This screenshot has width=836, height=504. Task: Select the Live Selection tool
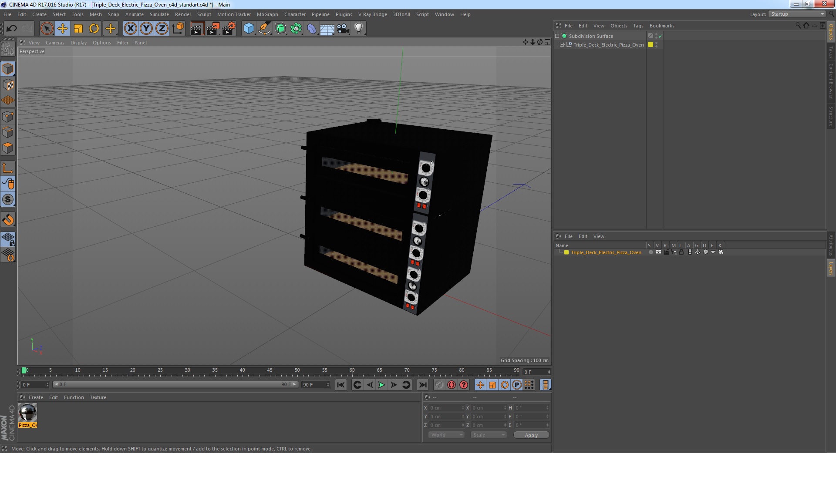pyautogui.click(x=47, y=29)
